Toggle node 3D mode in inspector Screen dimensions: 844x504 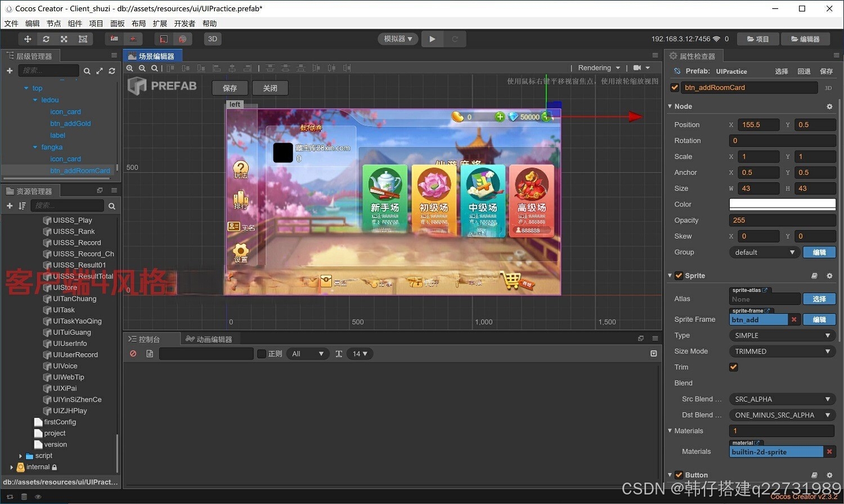(x=828, y=88)
